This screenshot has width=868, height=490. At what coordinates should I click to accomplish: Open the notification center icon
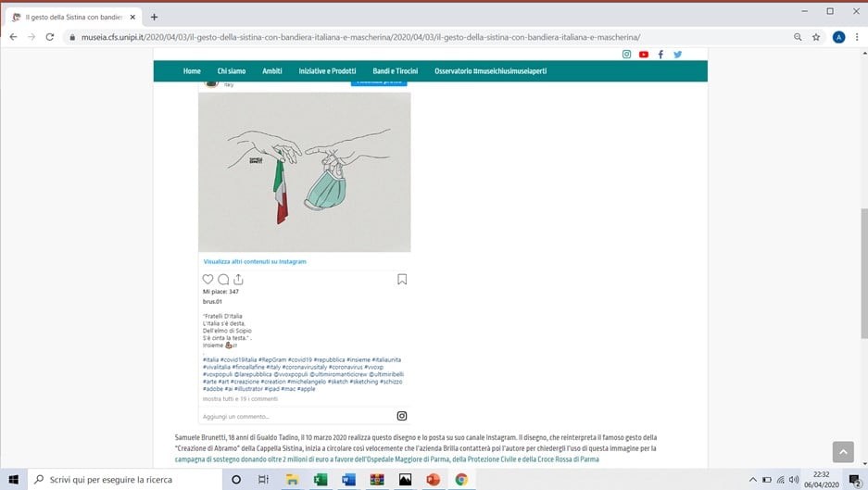coord(855,480)
